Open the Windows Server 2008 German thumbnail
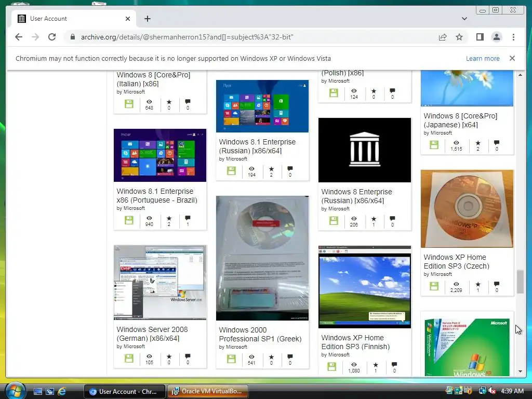This screenshot has width=532, height=399. click(x=160, y=282)
